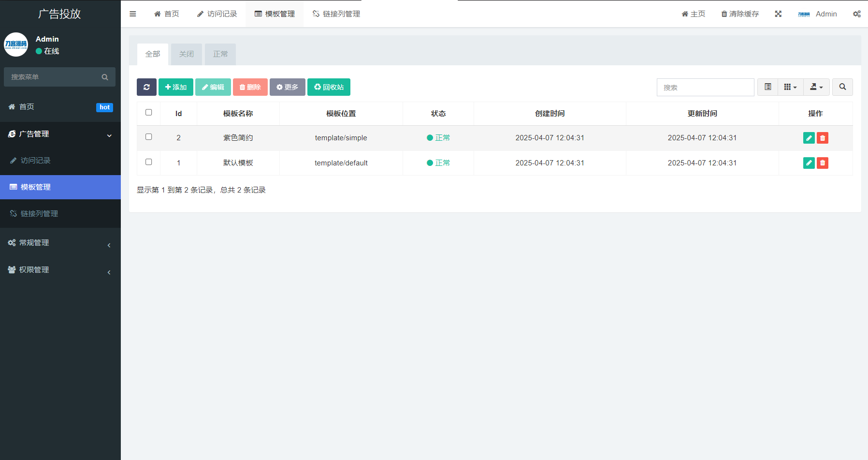868x460 pixels.
Task: Open the 链接列管理 navigation tab
Action: coord(336,14)
